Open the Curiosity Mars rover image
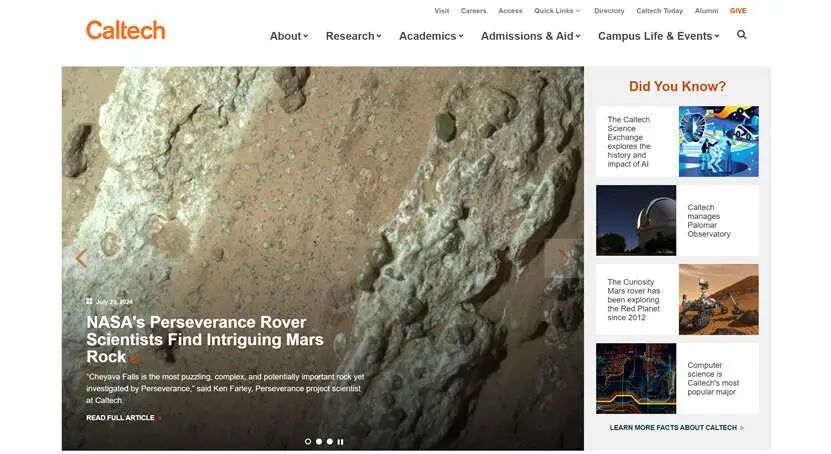Image resolution: width=831 pixels, height=454 pixels. click(x=718, y=299)
